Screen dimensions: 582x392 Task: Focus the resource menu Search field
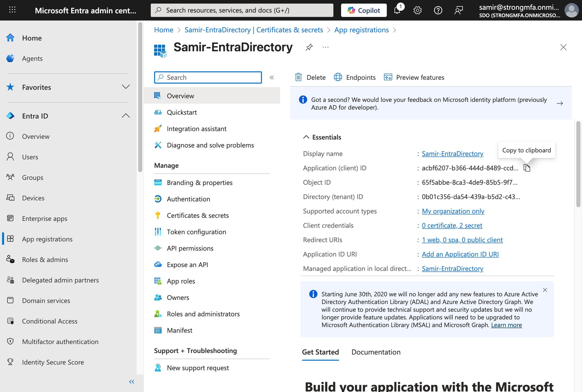click(208, 77)
